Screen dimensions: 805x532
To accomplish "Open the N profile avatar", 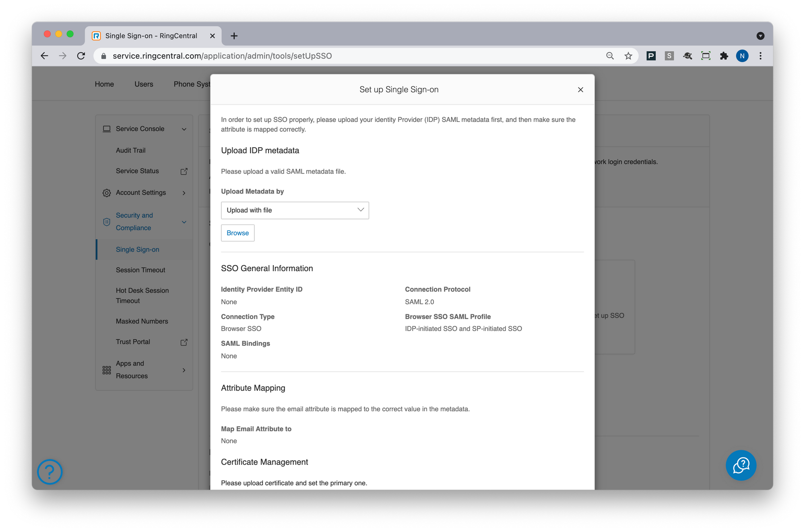I will [x=742, y=56].
